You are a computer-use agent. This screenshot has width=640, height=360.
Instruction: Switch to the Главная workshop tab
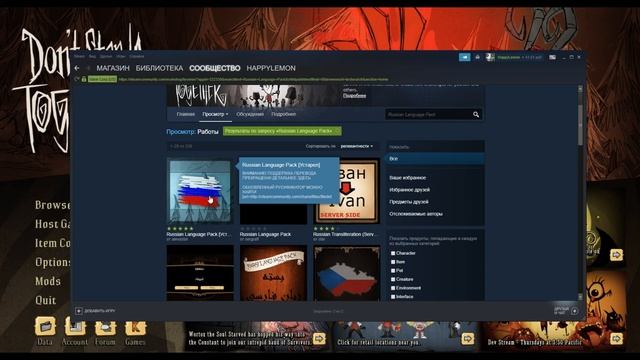click(186, 114)
